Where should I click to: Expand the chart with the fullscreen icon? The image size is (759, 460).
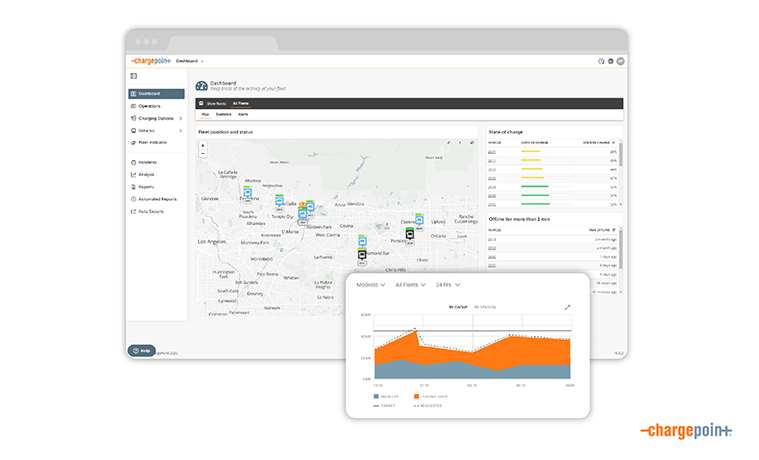[x=568, y=307]
